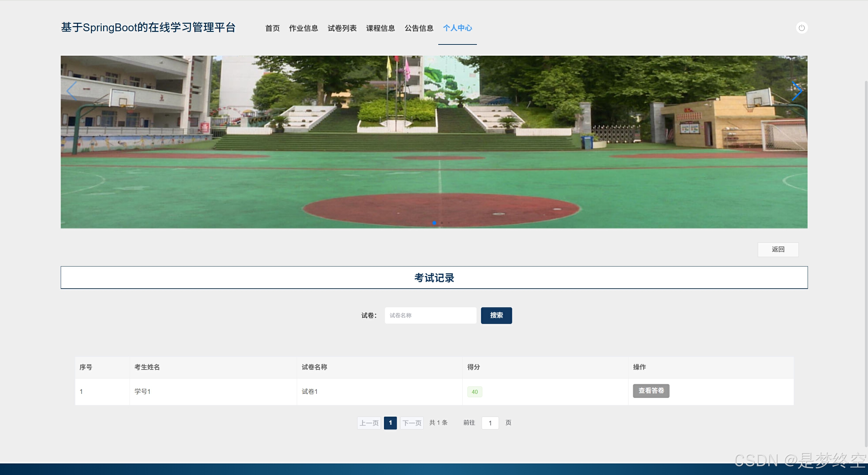Select the second carousel indicator dot
This screenshot has height=475, width=868.
coord(442,223)
